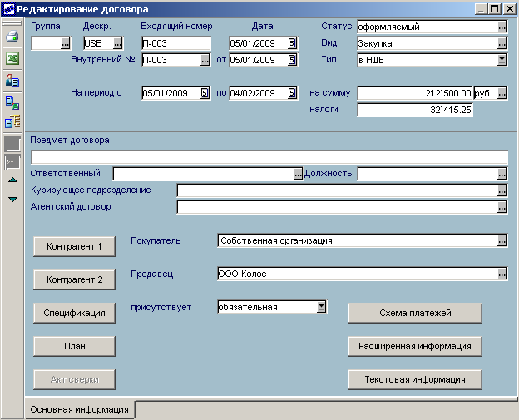Open Расширенная информация
The image size is (519, 420).
(x=415, y=346)
